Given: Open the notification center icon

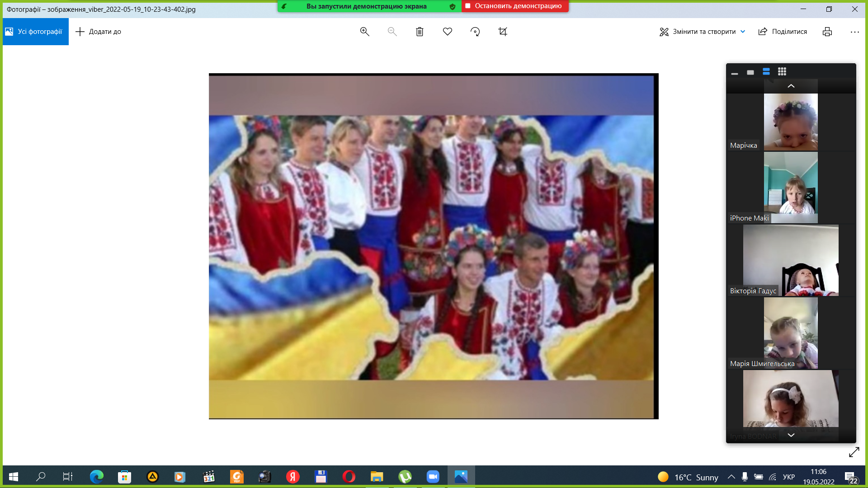Looking at the screenshot, I should 850,477.
